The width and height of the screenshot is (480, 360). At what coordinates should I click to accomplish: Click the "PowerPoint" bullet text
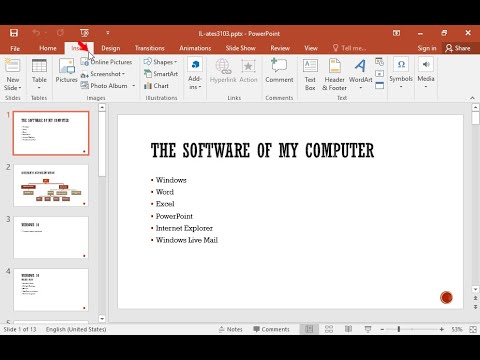coord(174,216)
